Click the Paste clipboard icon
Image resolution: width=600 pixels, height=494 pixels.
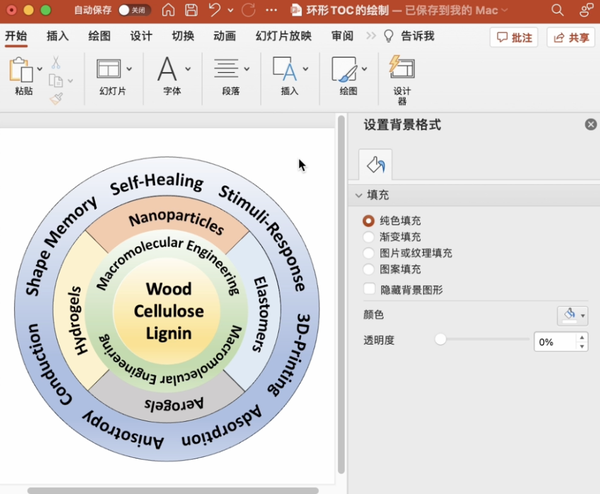click(21, 70)
